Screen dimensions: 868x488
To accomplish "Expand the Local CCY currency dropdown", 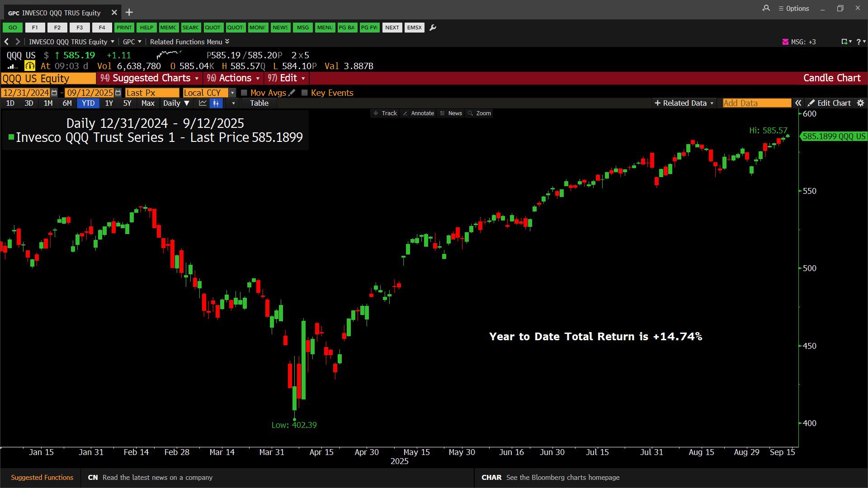I will click(232, 93).
